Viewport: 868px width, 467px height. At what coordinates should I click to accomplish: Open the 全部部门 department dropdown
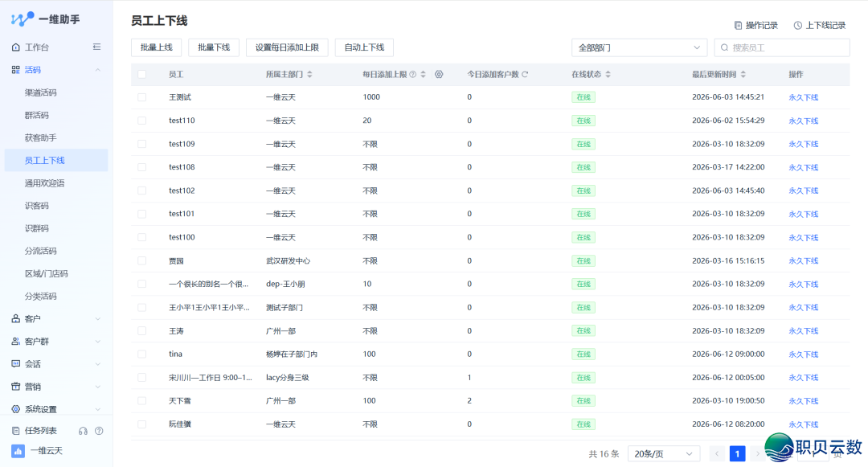(x=640, y=47)
